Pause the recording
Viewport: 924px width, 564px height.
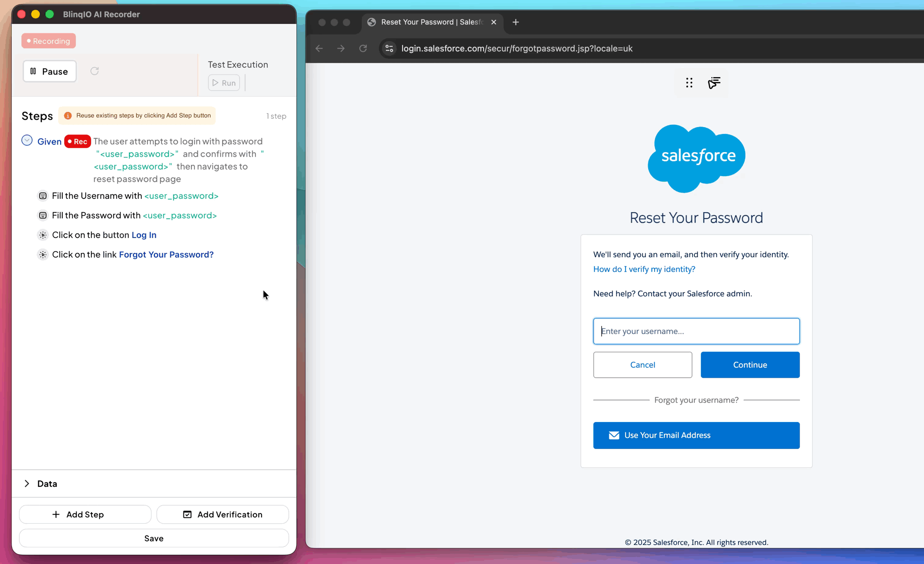pos(50,71)
